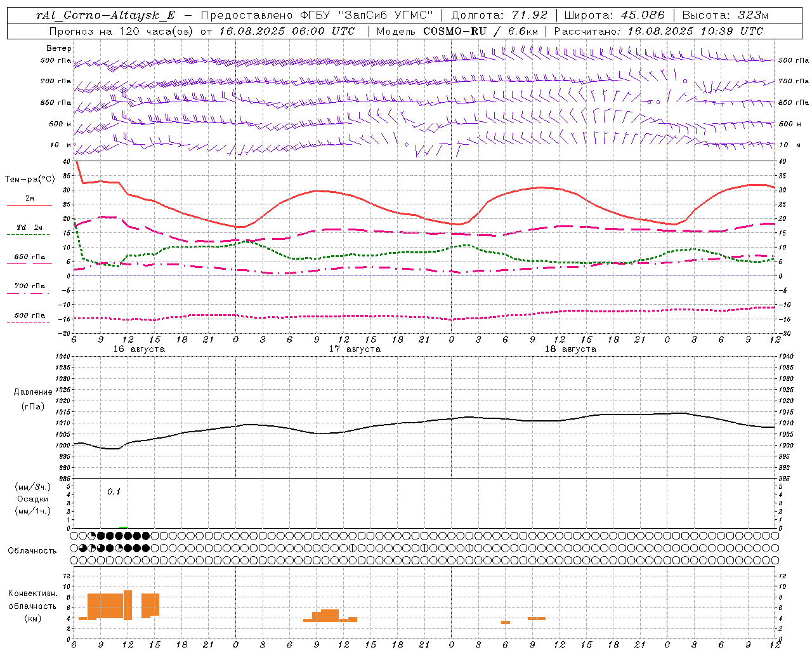Click the Облачность row label

pyautogui.click(x=32, y=550)
